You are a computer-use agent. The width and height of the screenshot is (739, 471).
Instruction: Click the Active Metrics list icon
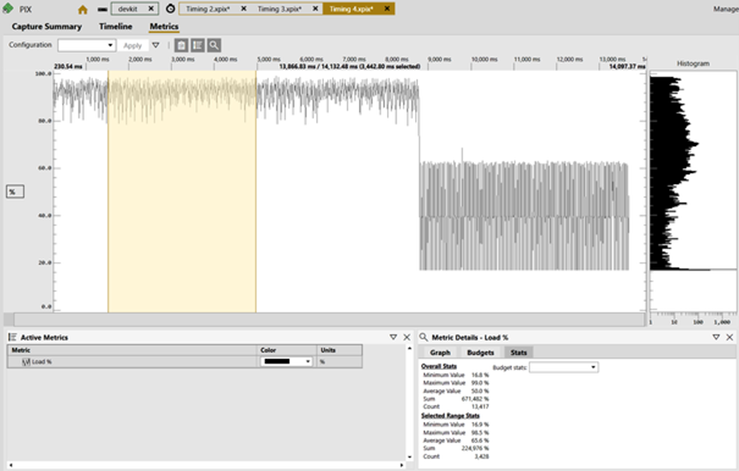point(13,337)
